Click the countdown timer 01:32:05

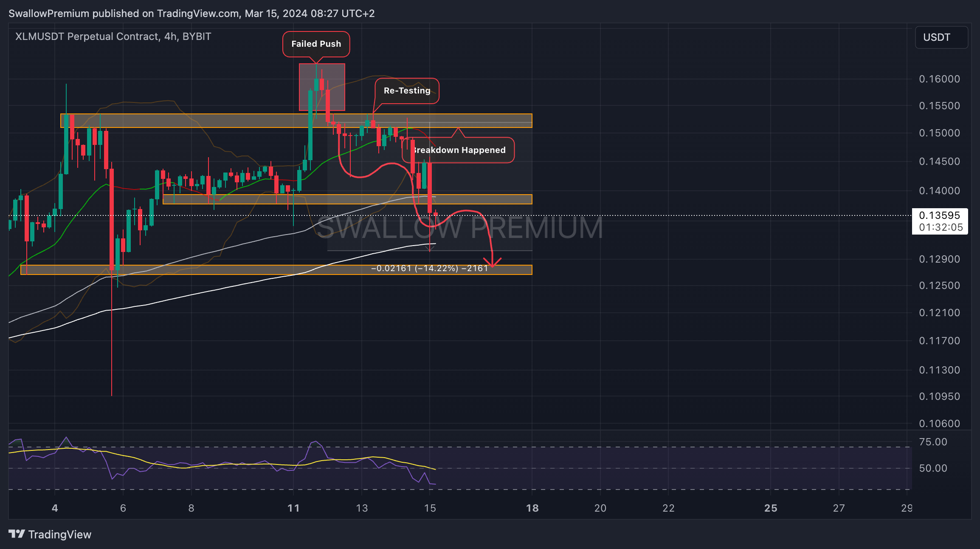[x=941, y=227]
